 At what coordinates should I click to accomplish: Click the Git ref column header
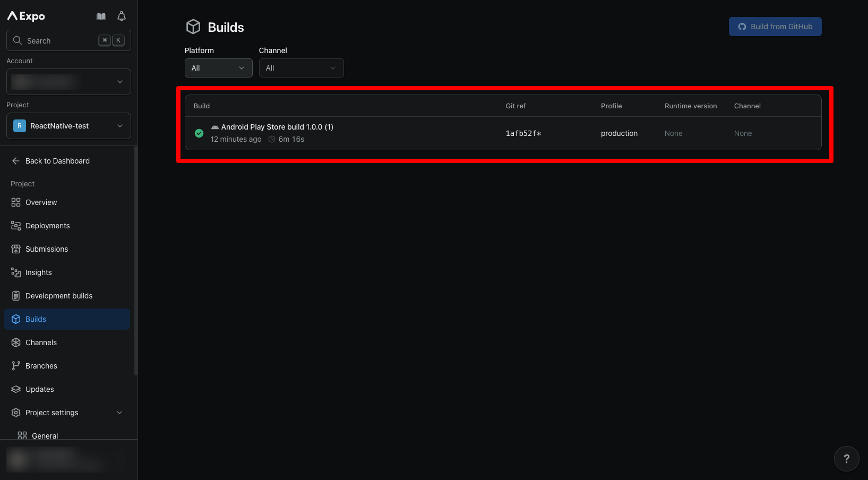[x=515, y=106]
